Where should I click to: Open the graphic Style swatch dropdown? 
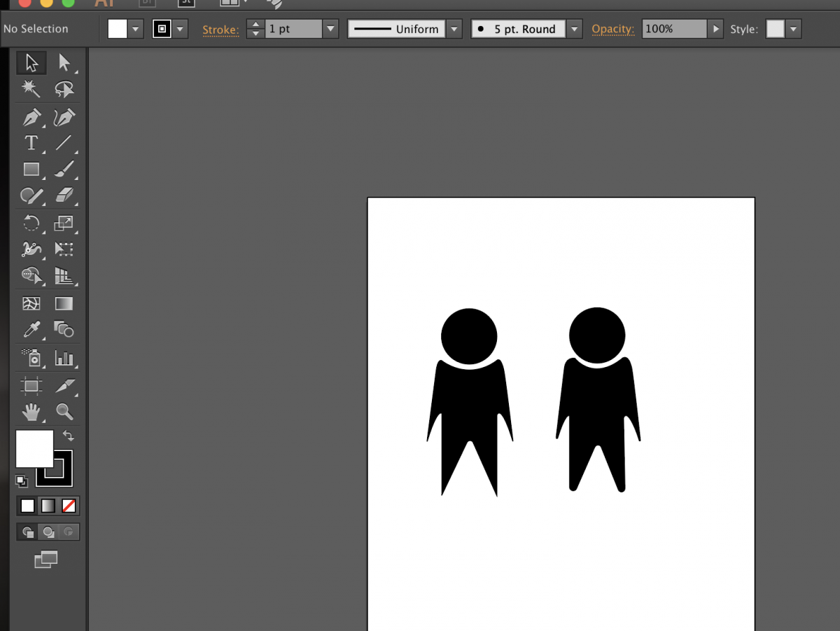793,29
